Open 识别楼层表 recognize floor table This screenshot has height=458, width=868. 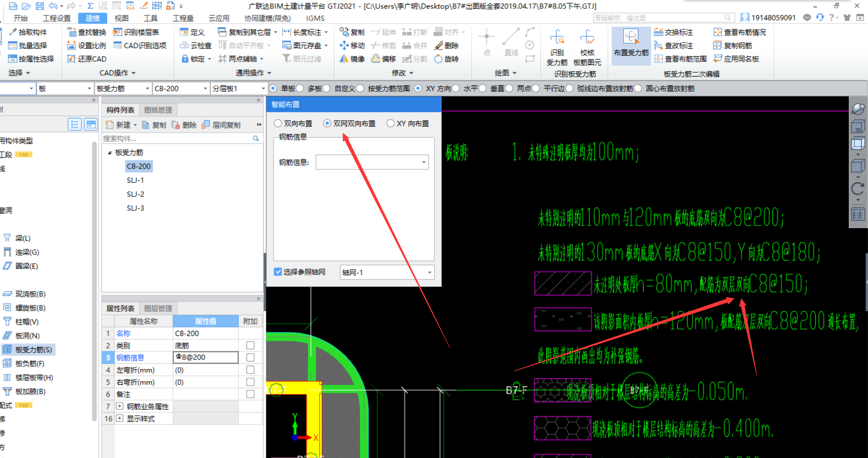pyautogui.click(x=136, y=32)
